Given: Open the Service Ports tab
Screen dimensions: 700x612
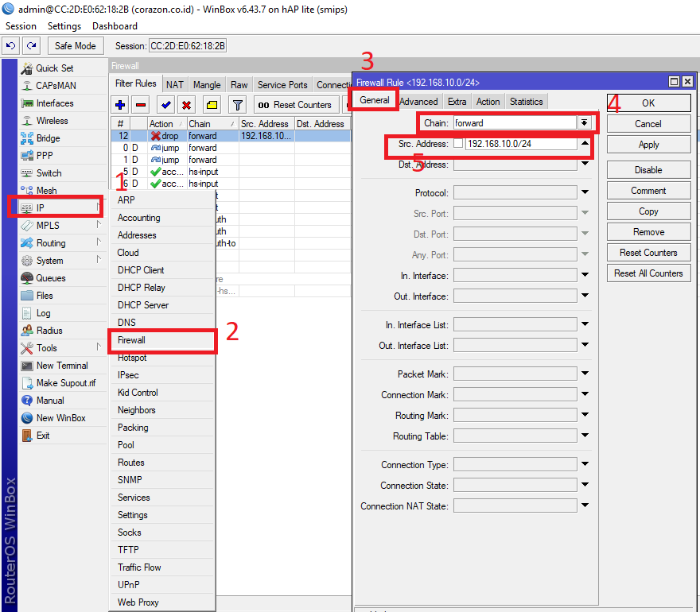Looking at the screenshot, I should 282,85.
